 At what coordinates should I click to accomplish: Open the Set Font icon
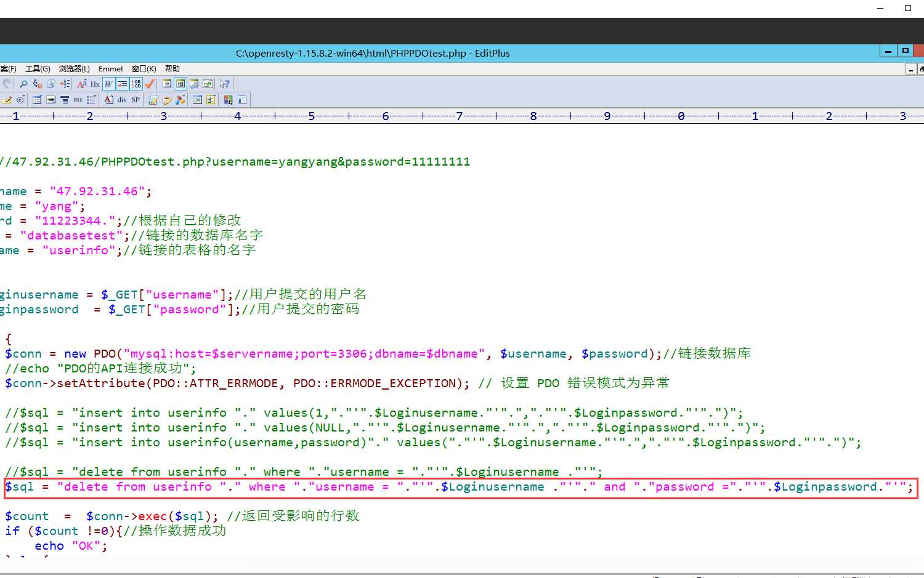(81, 84)
